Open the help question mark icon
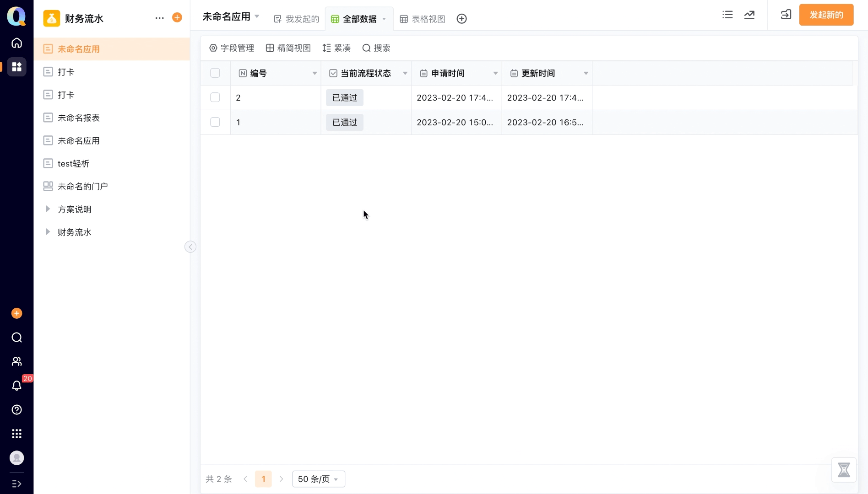 click(x=16, y=410)
